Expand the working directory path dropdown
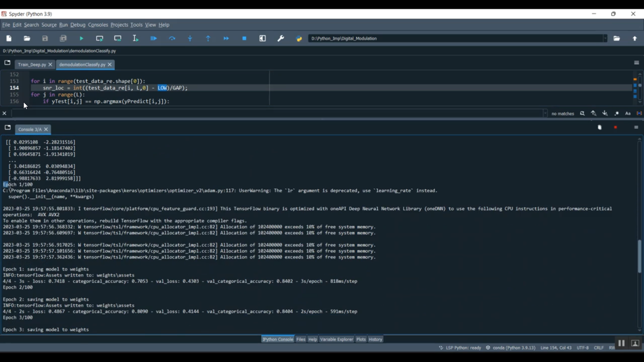 click(x=605, y=39)
